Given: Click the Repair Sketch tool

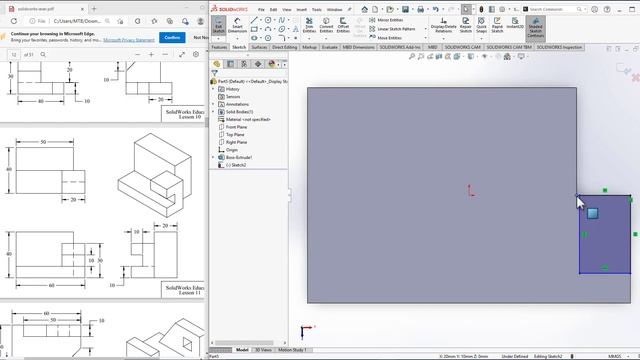Looking at the screenshot, I should [466, 25].
